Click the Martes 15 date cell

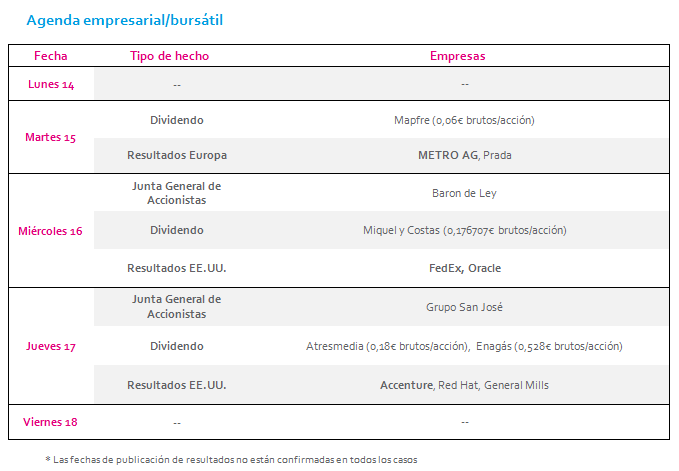(50, 137)
